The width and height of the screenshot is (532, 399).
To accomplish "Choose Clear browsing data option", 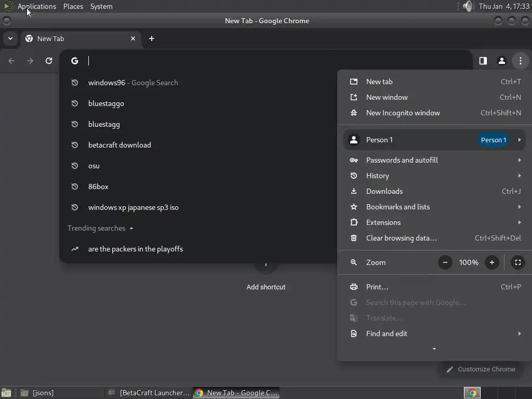I will click(x=435, y=238).
